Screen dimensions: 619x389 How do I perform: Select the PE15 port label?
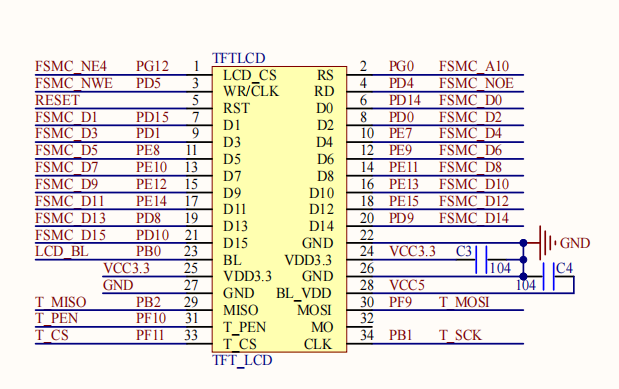pyautogui.click(x=404, y=201)
